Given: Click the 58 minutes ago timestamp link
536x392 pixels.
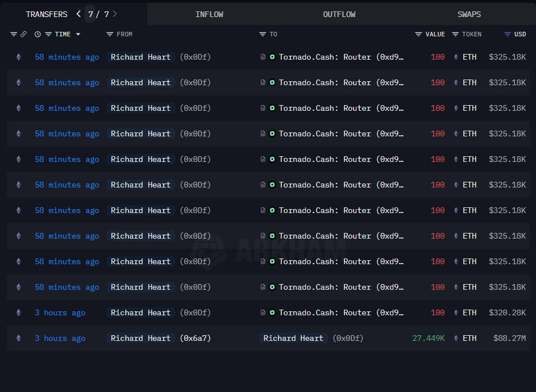Looking at the screenshot, I should pyautogui.click(x=67, y=57).
